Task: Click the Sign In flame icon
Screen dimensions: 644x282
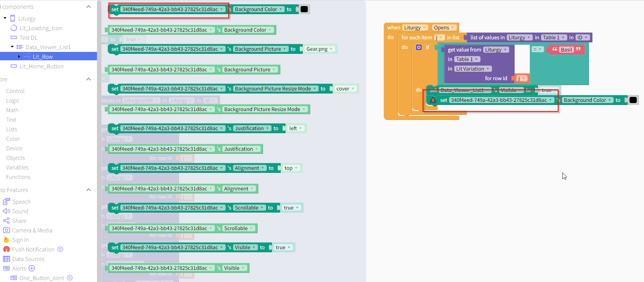Action: (x=6, y=240)
